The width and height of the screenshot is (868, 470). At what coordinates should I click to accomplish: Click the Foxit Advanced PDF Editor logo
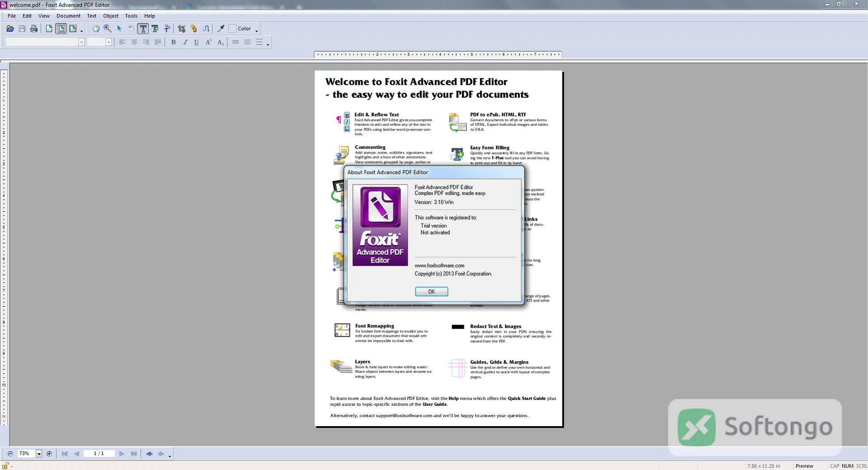(380, 226)
